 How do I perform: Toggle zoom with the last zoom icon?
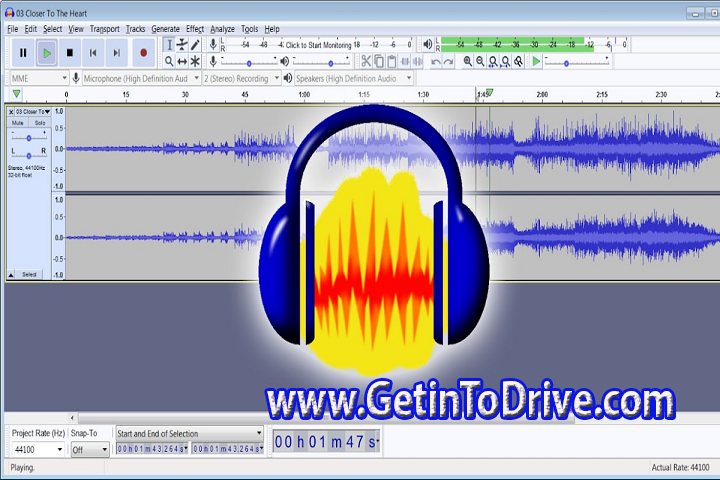tap(518, 61)
